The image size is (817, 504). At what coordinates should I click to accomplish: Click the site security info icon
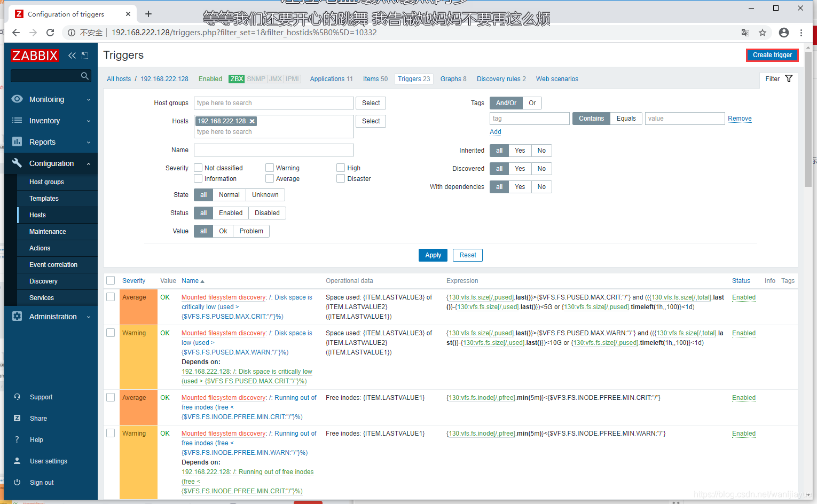tap(72, 33)
